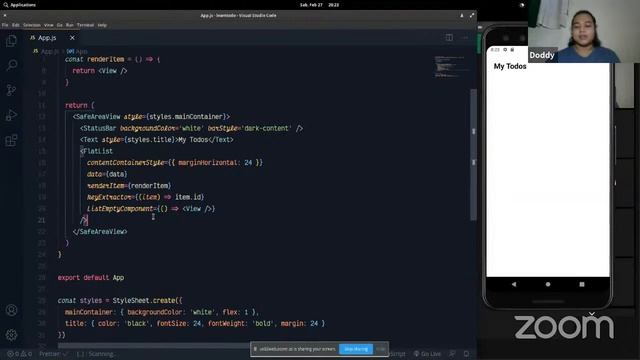Open the Applications launcher in the top bar
The width and height of the screenshot is (640, 360).
[20, 5]
